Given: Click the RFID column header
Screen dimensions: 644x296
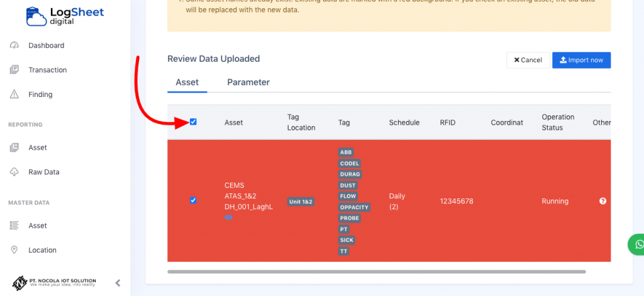Looking at the screenshot, I should point(448,123).
